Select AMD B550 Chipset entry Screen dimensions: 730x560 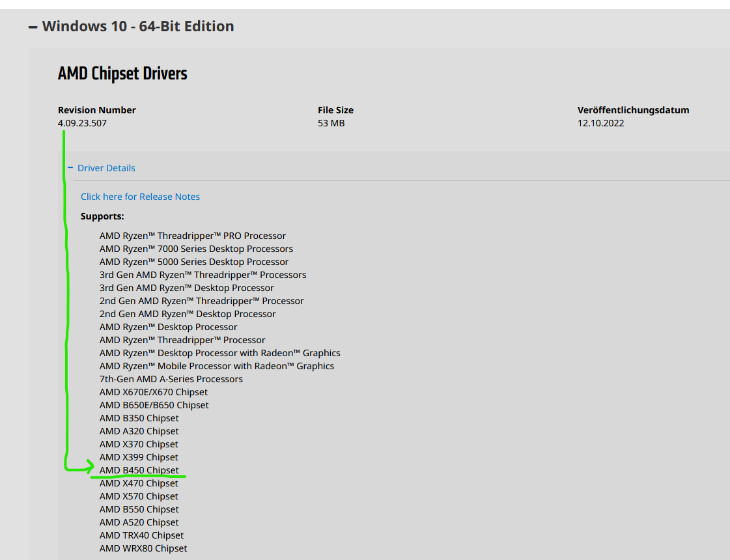click(x=139, y=510)
